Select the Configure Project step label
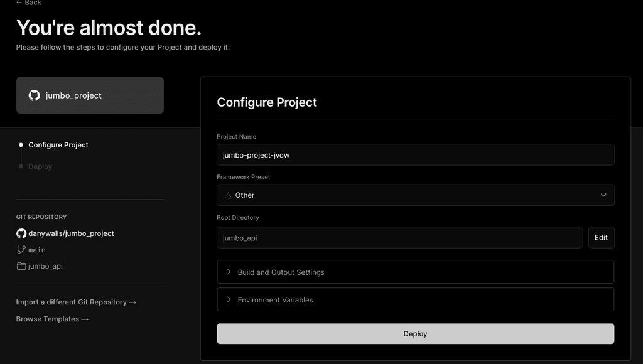643x364 pixels. [58, 145]
